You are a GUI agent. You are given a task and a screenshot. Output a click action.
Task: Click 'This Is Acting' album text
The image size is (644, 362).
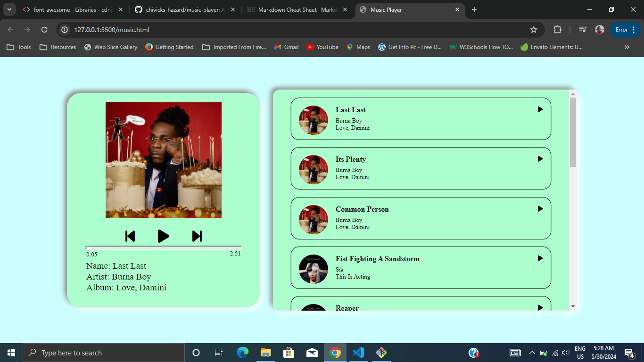click(x=353, y=277)
